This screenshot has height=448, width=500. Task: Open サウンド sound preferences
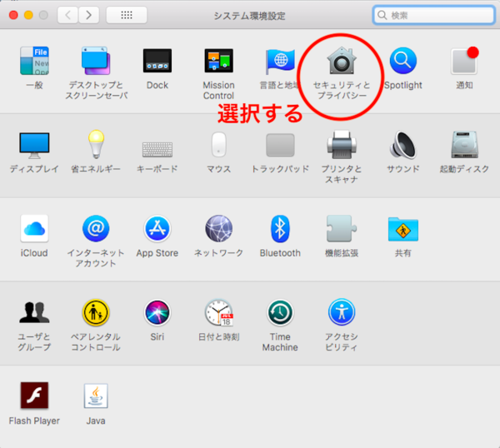(x=403, y=145)
